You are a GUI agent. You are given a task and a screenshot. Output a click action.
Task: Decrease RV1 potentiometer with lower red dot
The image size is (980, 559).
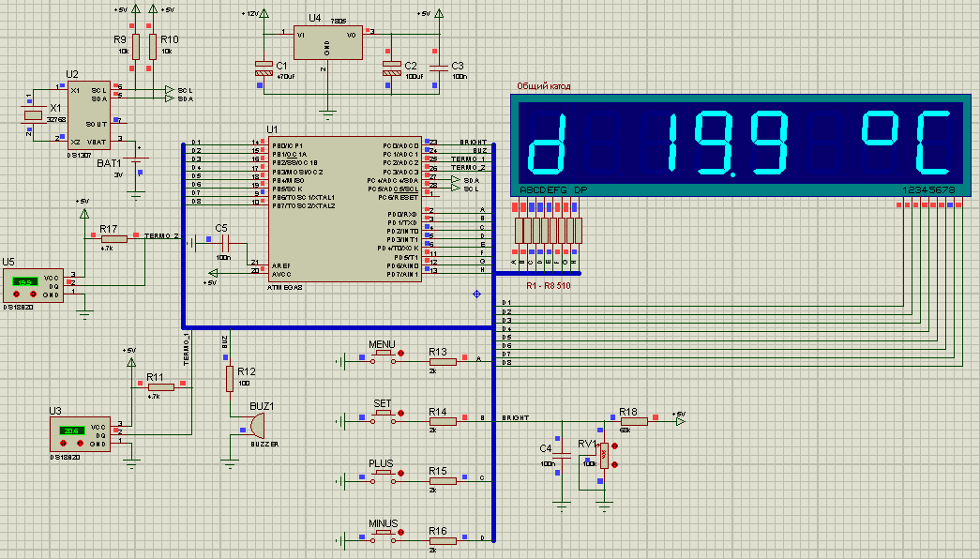pyautogui.click(x=615, y=463)
